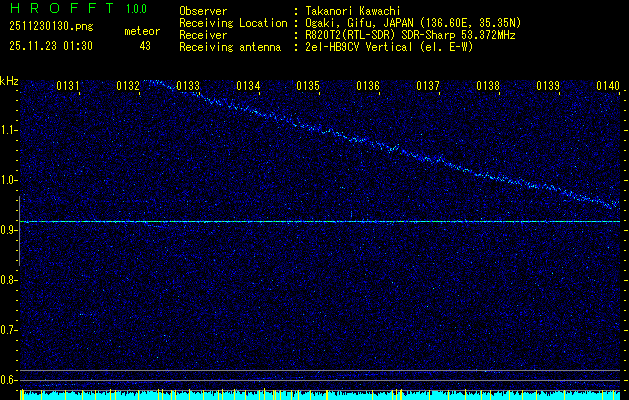Select the 0131 time marker
Image resolution: width=629 pixels, height=400 pixels.
[x=68, y=85]
